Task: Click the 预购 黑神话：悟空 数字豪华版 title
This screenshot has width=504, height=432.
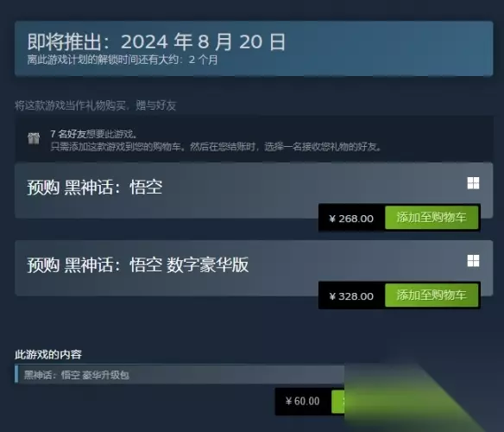Action: [x=138, y=265]
